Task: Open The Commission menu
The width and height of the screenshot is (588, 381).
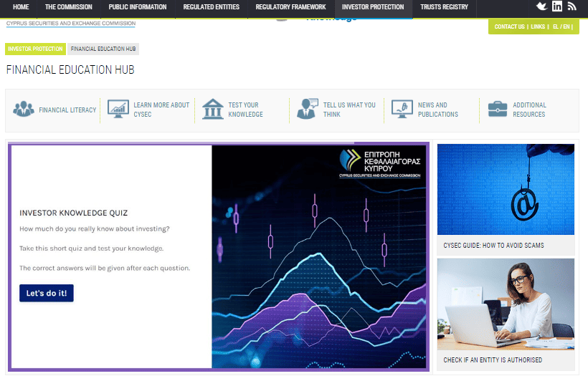Action: coord(68,7)
